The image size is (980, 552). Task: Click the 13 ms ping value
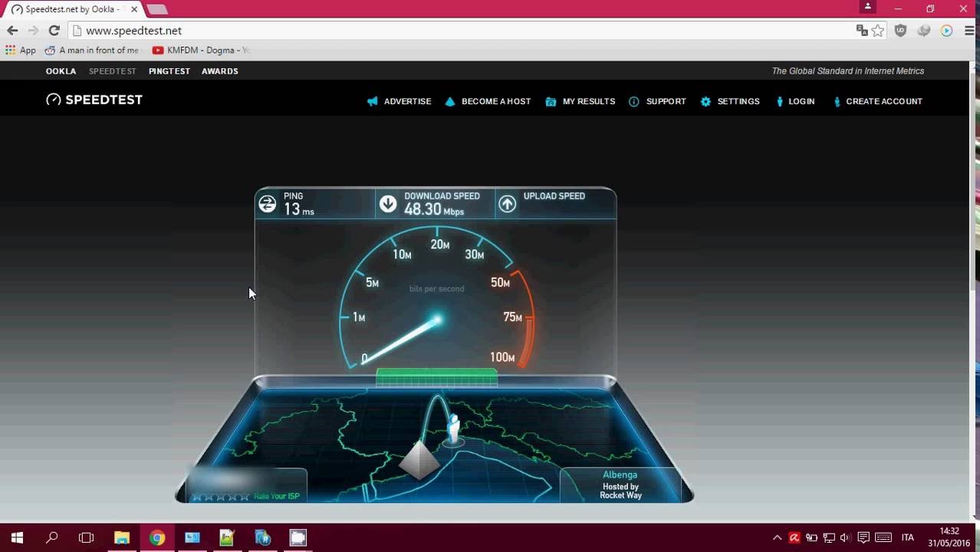click(x=299, y=209)
